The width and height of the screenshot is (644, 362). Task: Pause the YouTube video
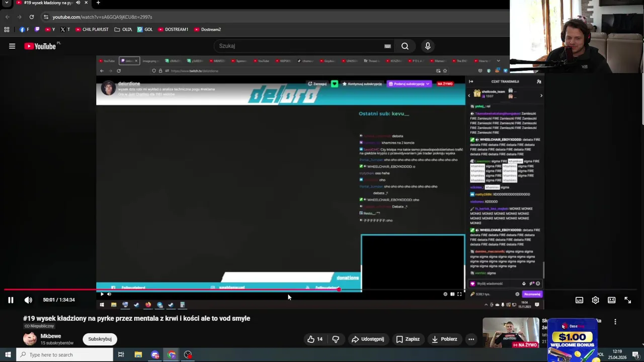pyautogui.click(x=10, y=300)
